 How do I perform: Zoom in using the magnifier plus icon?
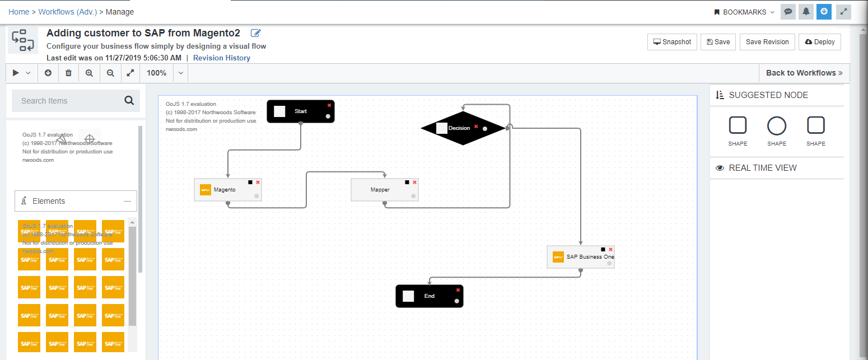(89, 73)
